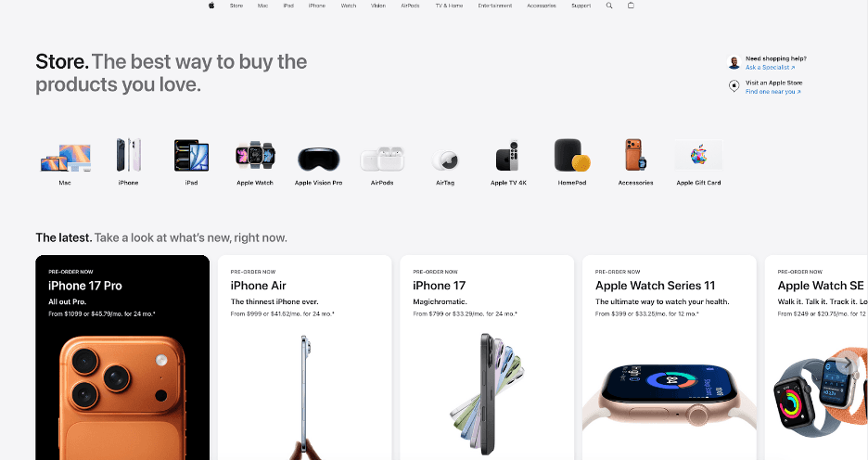
Task: Open the iPhone Air product card
Action: tap(304, 358)
